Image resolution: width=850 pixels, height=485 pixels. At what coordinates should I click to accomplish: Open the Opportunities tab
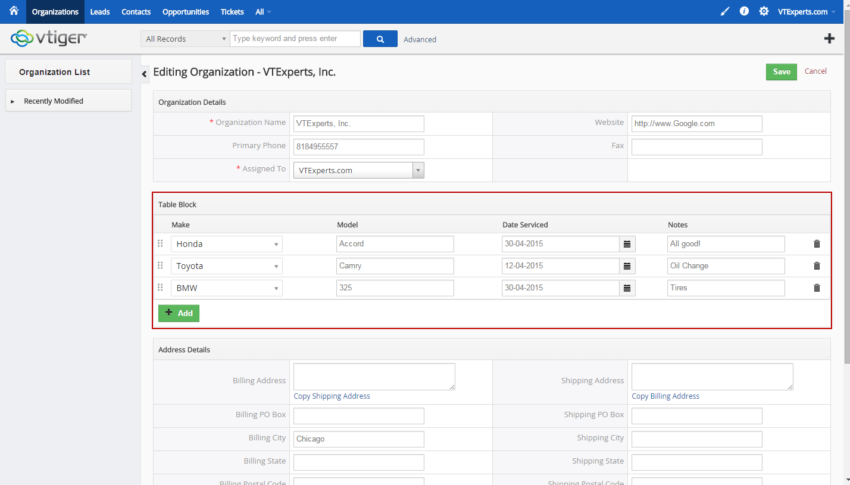coord(185,11)
